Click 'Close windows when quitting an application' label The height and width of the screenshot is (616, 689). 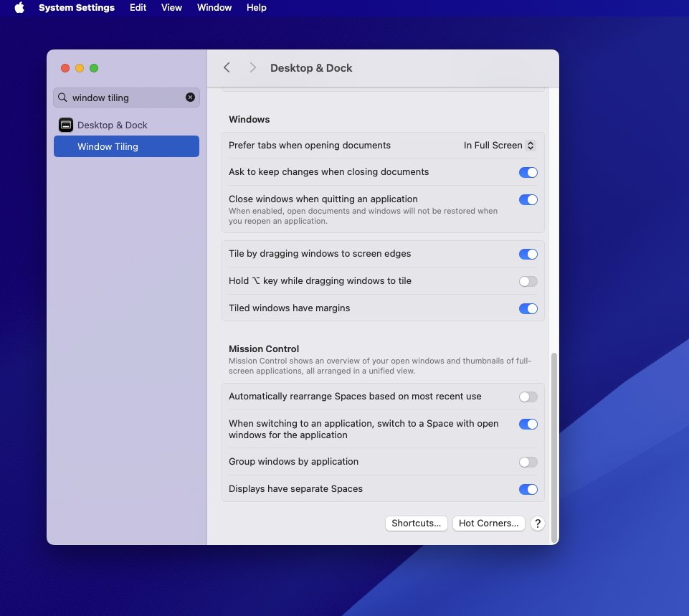coord(323,199)
